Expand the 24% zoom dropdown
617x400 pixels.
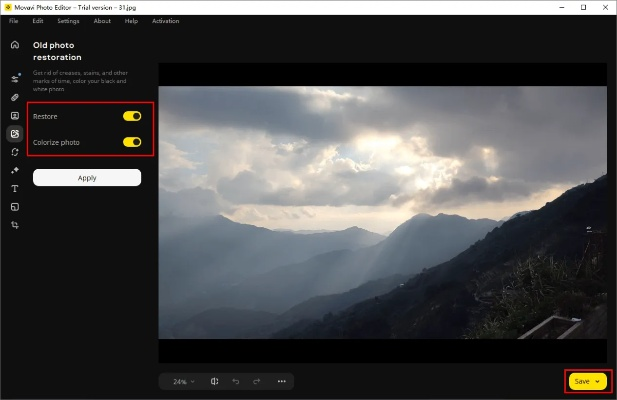click(x=184, y=381)
